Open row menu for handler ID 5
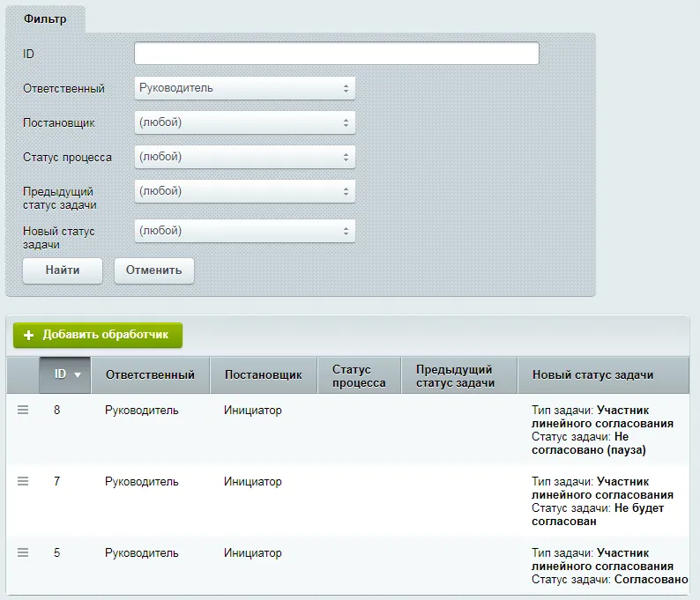The image size is (700, 600). (x=23, y=552)
